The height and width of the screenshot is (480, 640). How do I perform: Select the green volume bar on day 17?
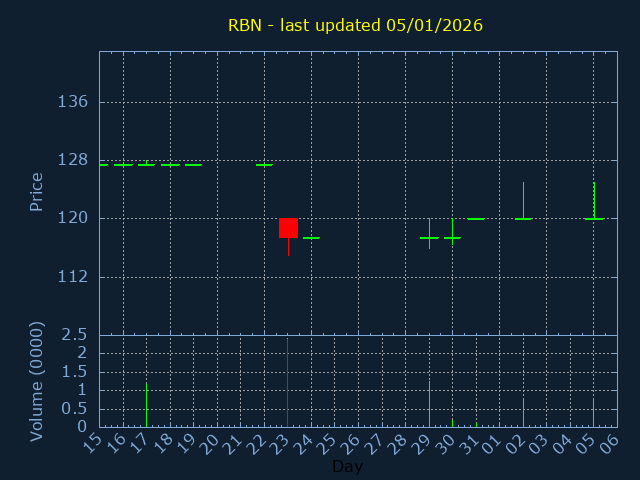146,405
